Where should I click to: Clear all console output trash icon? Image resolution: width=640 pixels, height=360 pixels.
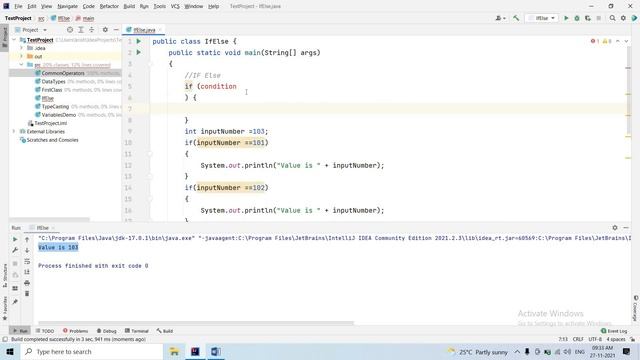(x=27, y=293)
